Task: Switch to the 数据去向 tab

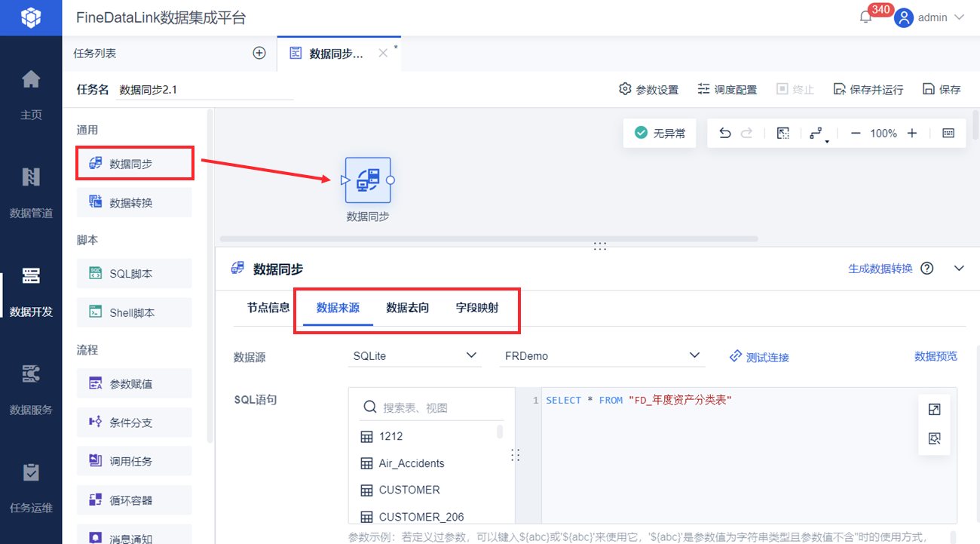Action: coord(408,308)
